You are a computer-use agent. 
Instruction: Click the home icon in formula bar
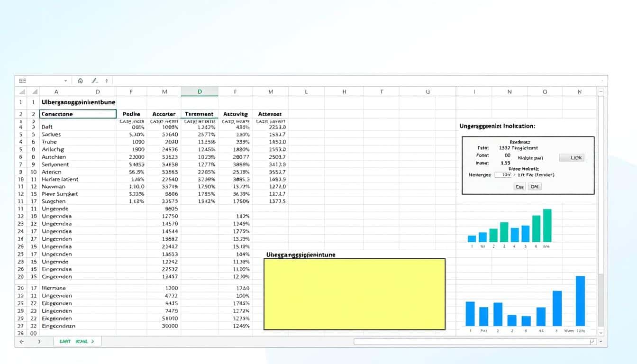tap(80, 81)
